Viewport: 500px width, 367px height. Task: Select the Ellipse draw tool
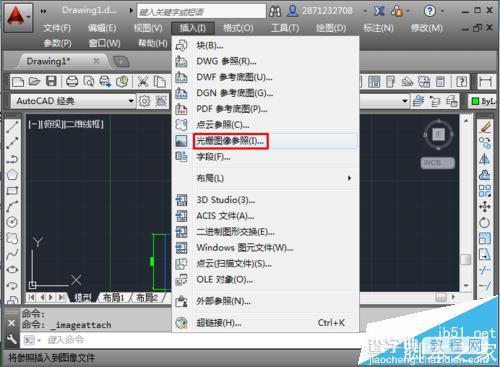point(12,269)
